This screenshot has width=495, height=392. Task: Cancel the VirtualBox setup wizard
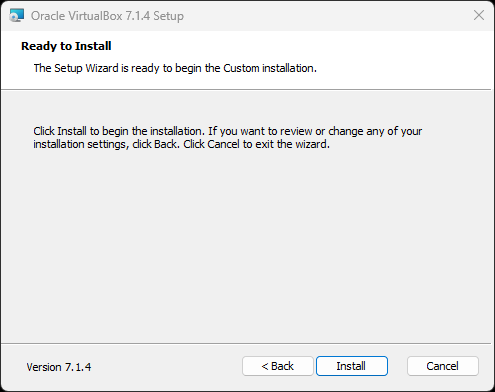pos(443,366)
